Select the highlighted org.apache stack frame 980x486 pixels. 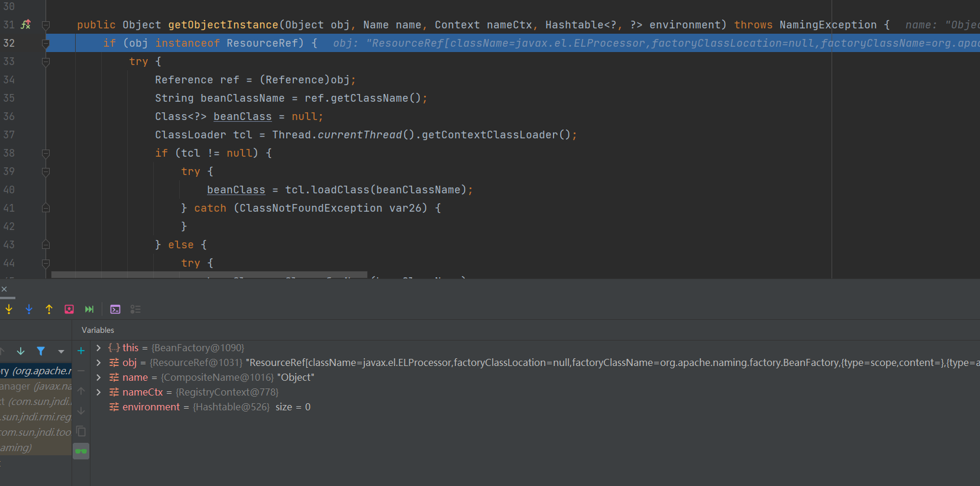pyautogui.click(x=35, y=371)
